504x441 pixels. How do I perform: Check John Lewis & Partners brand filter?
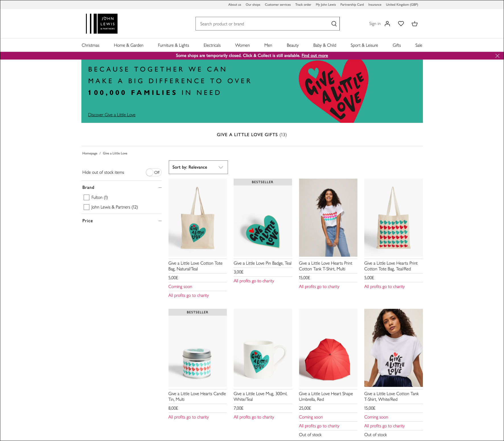click(87, 207)
